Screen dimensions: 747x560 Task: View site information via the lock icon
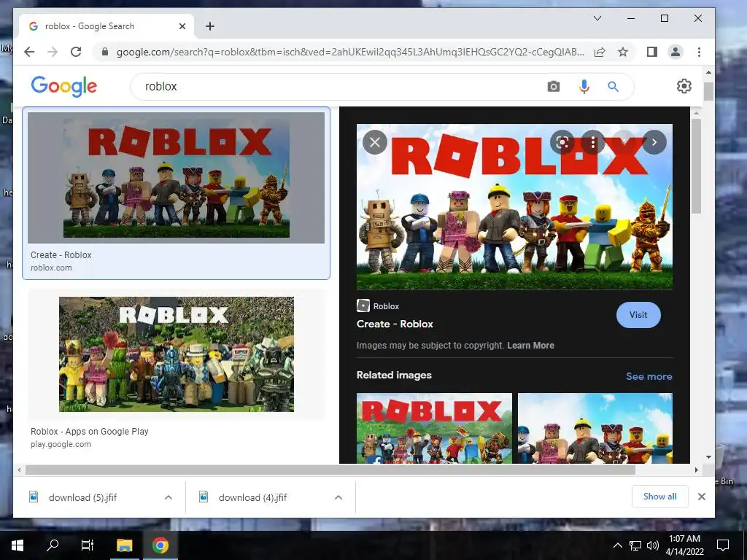[x=105, y=52]
